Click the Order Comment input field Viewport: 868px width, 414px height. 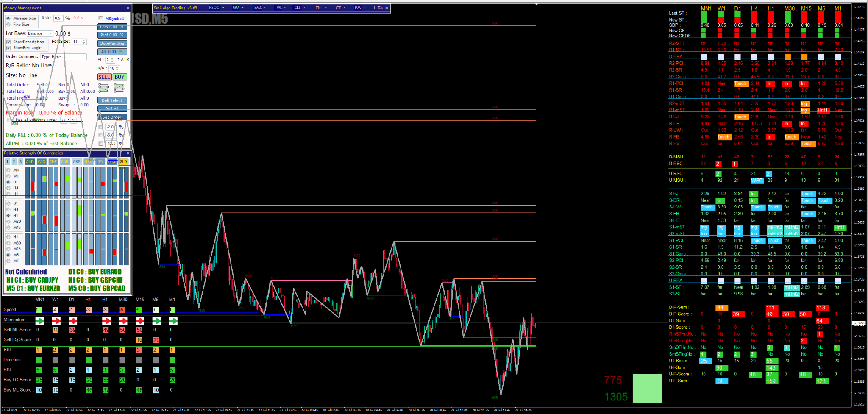[x=64, y=57]
